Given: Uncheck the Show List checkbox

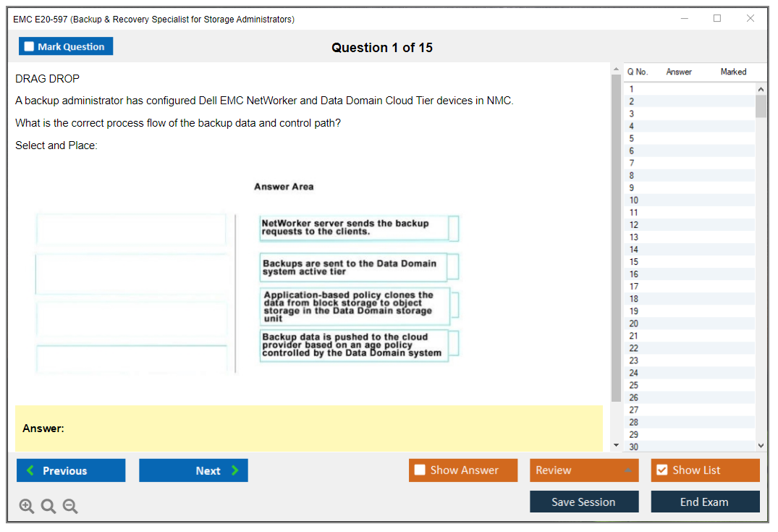Looking at the screenshot, I should tap(661, 470).
